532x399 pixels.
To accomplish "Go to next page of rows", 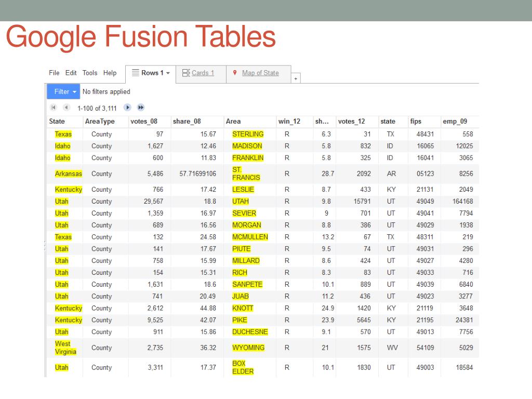I will tap(127, 108).
